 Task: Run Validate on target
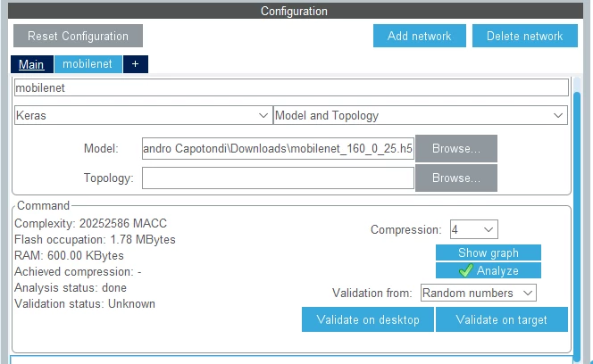click(502, 319)
